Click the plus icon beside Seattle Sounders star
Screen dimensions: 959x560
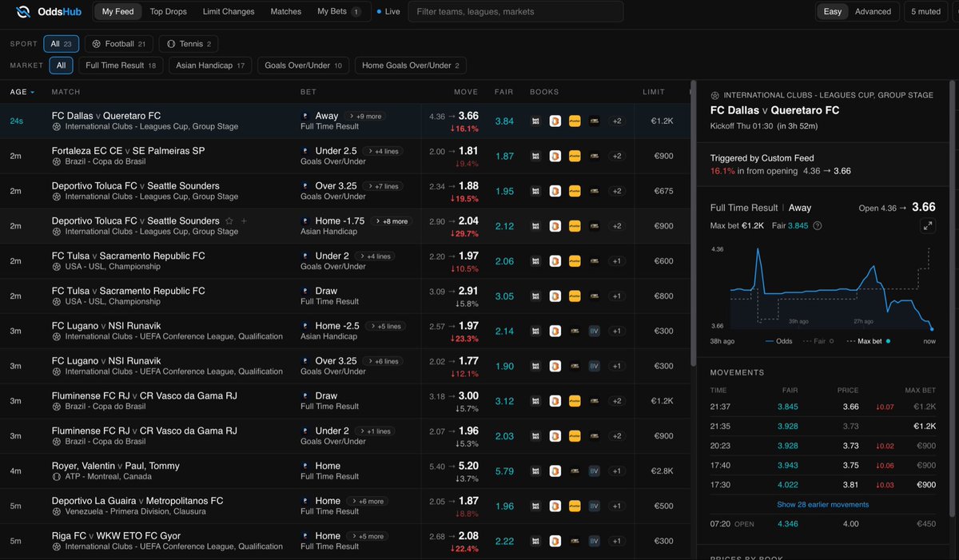pos(244,221)
